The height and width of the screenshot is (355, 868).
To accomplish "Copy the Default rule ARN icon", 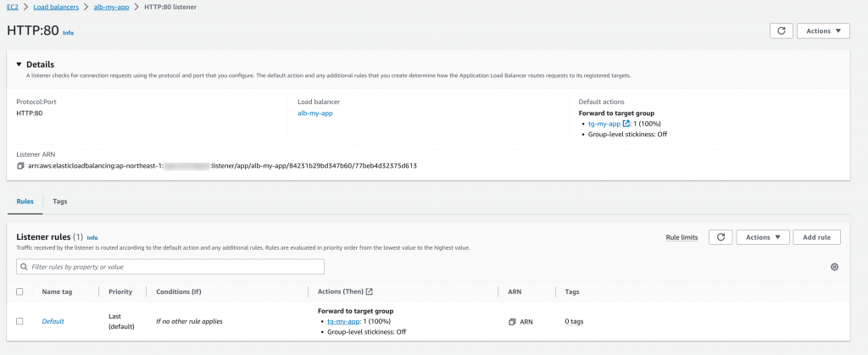I will click(x=512, y=322).
